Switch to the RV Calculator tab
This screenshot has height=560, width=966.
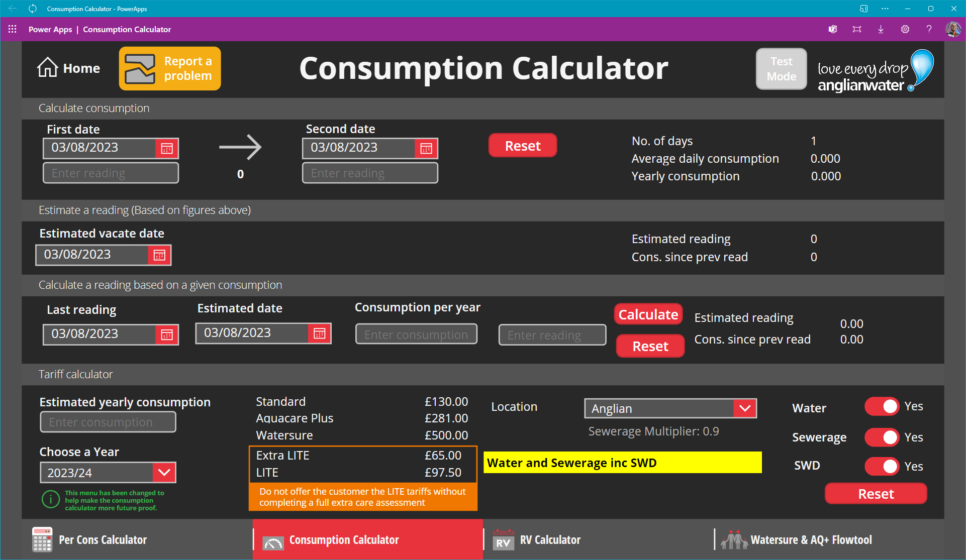[550, 540]
